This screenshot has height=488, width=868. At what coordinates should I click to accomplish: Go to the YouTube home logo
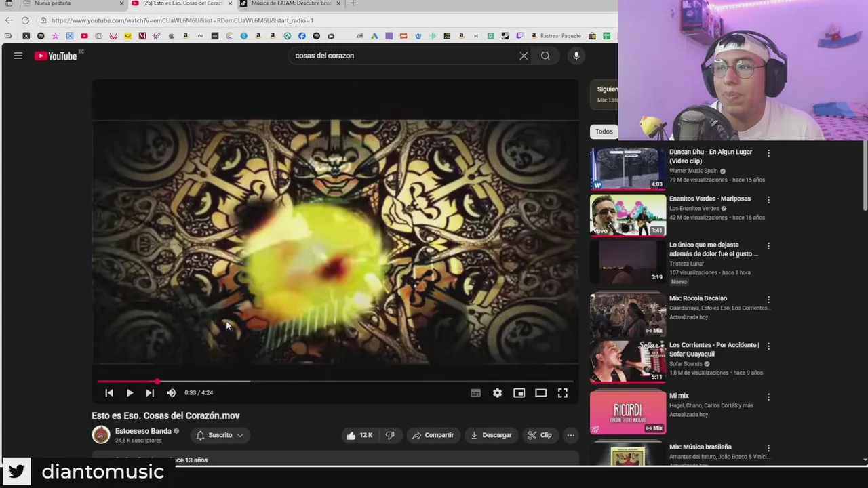pos(56,56)
